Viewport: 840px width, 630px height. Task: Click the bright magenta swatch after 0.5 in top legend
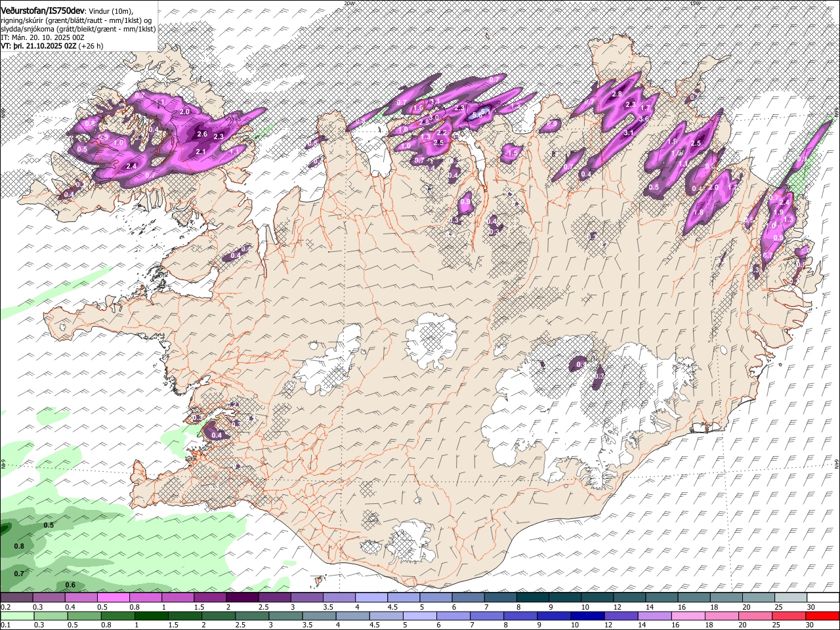coord(113,597)
